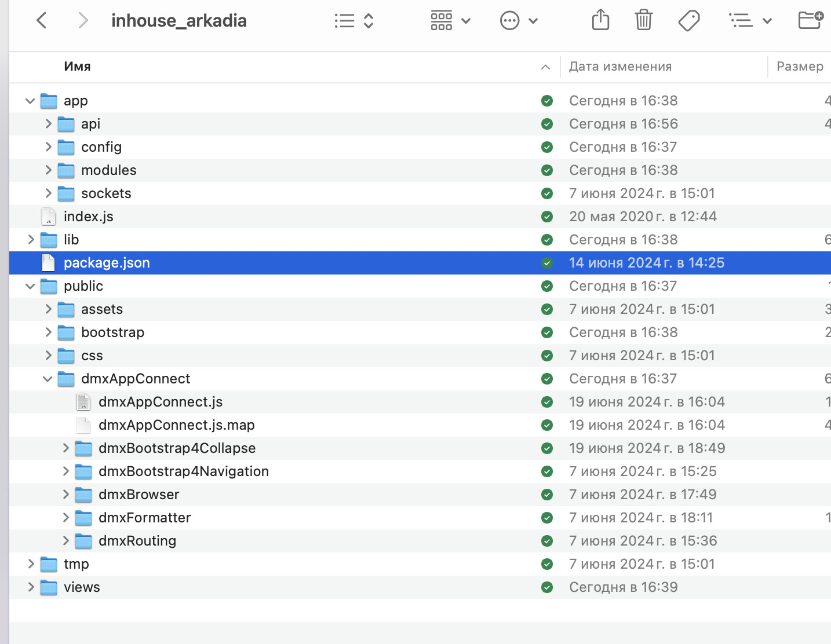Select the lib folder icon
The height and width of the screenshot is (644, 831).
click(x=49, y=240)
